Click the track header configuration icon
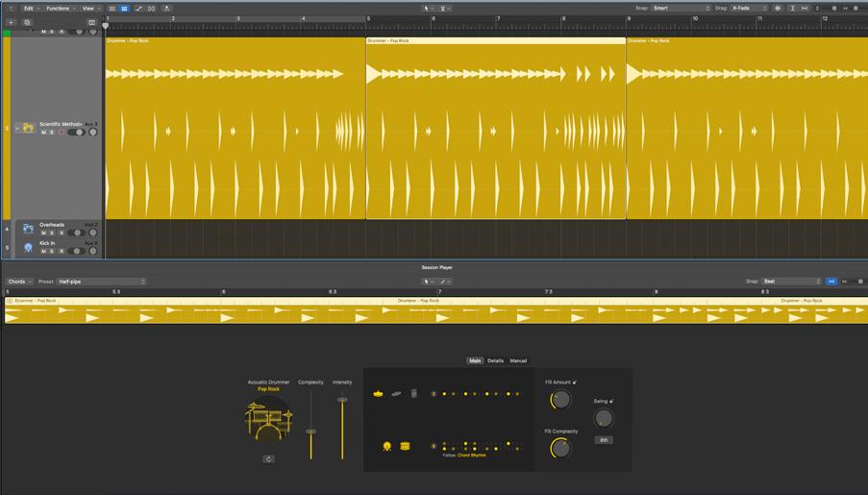868x495 pixels. pos(92,23)
